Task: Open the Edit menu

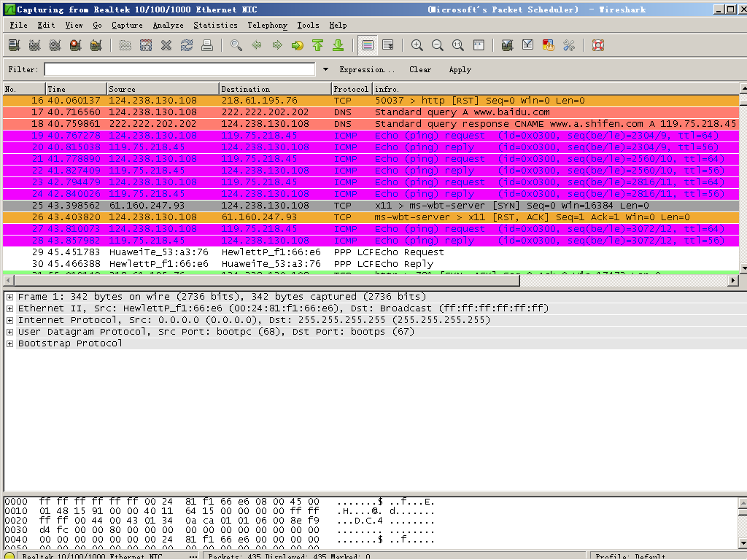Action: pos(46,26)
